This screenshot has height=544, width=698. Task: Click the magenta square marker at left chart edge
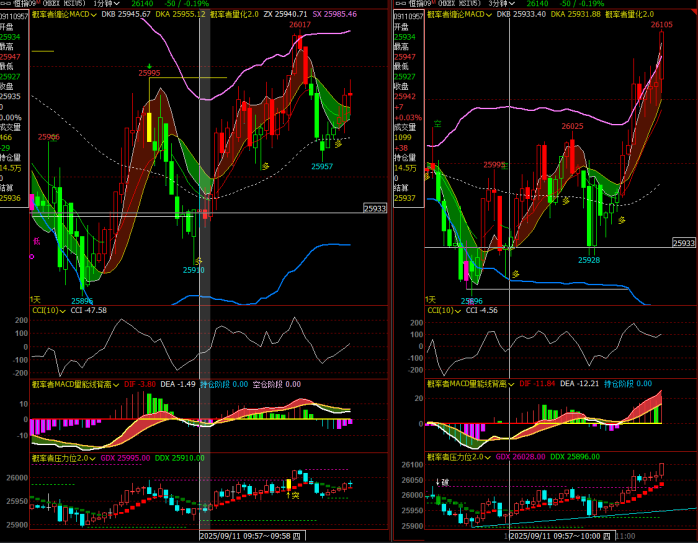pyautogui.click(x=31, y=200)
